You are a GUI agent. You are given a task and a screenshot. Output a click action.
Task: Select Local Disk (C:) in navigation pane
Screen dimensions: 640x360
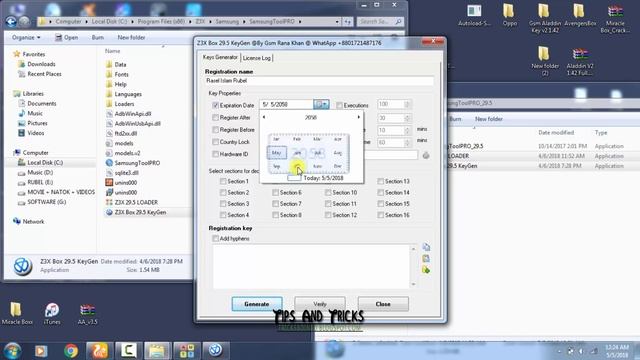point(45,162)
